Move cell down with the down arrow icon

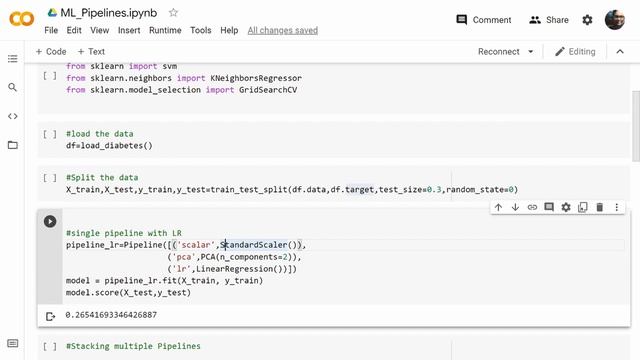click(515, 207)
